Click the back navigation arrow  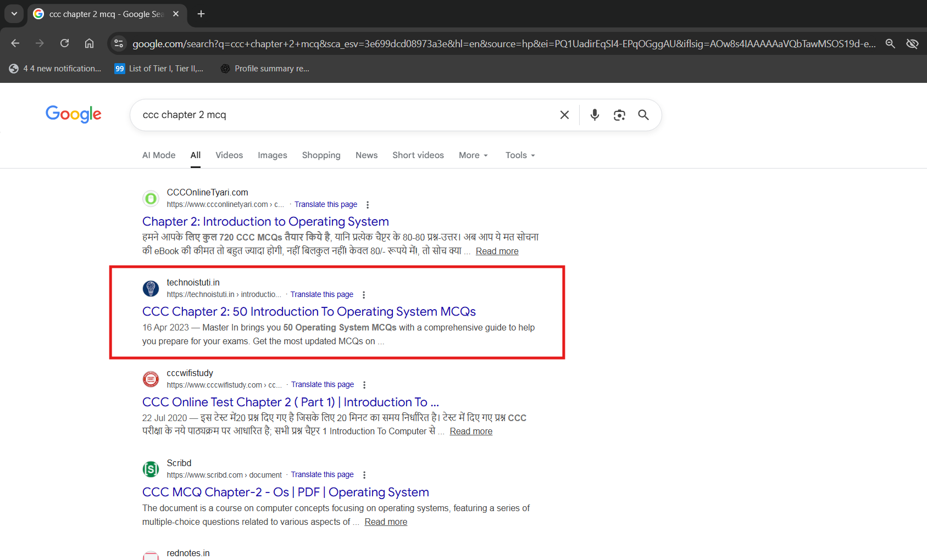pyautogui.click(x=15, y=43)
